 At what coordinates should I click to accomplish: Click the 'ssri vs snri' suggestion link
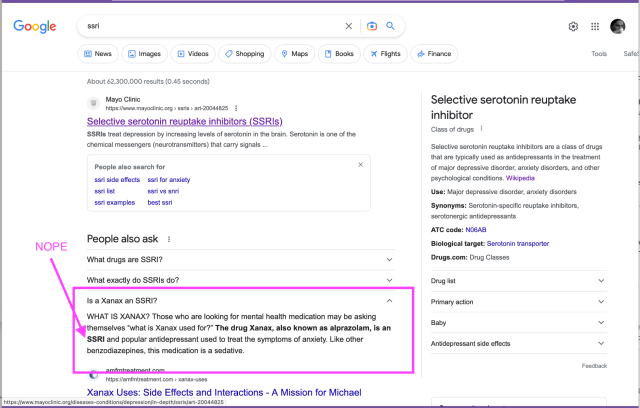click(167, 191)
